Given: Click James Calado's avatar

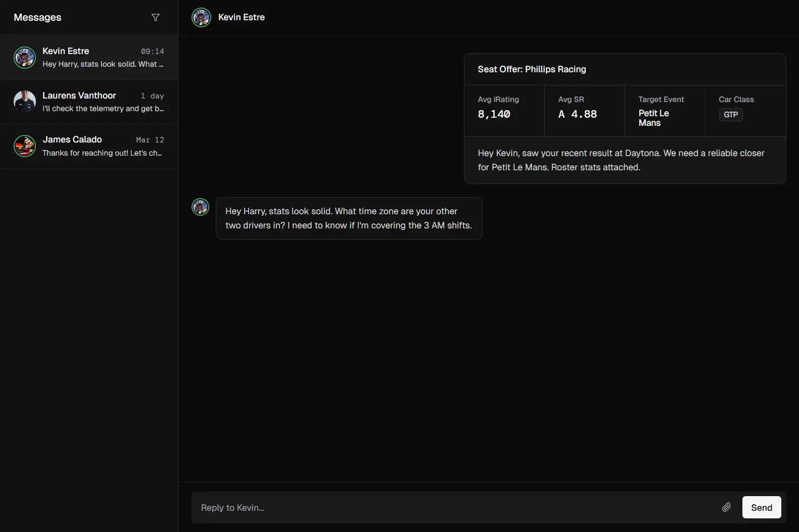Looking at the screenshot, I should click(x=25, y=146).
